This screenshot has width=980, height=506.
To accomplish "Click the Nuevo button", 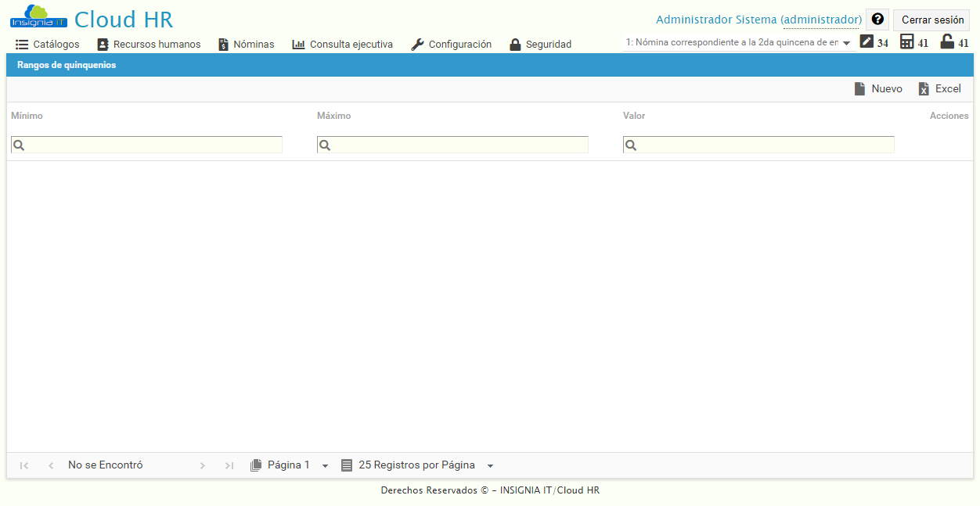I will tap(878, 88).
